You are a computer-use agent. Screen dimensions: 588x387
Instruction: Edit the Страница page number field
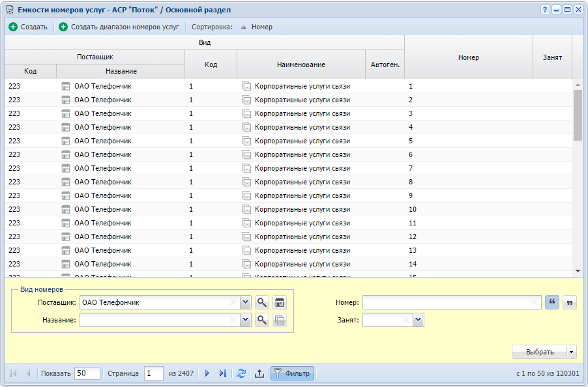coord(153,373)
